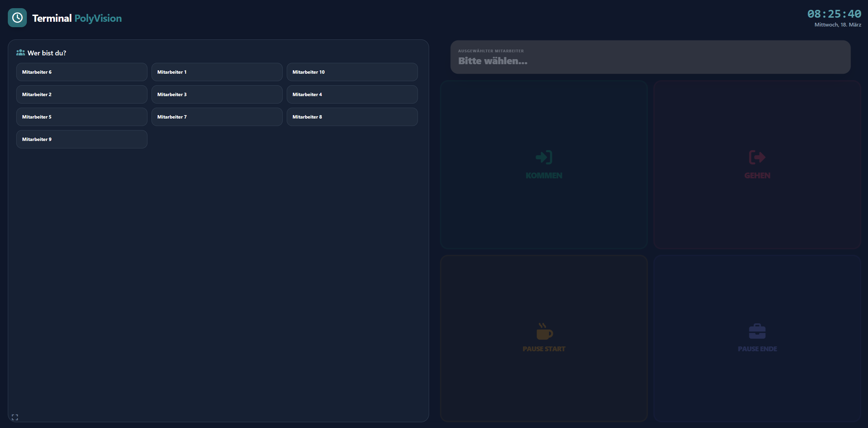Select employee Mitarbeiter 3
868x428 pixels.
point(217,94)
